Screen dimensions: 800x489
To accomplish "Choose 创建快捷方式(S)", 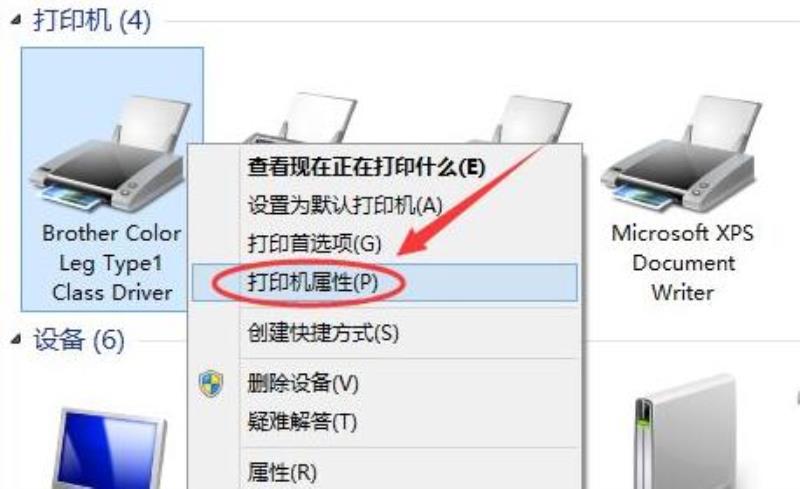I will click(385, 333).
